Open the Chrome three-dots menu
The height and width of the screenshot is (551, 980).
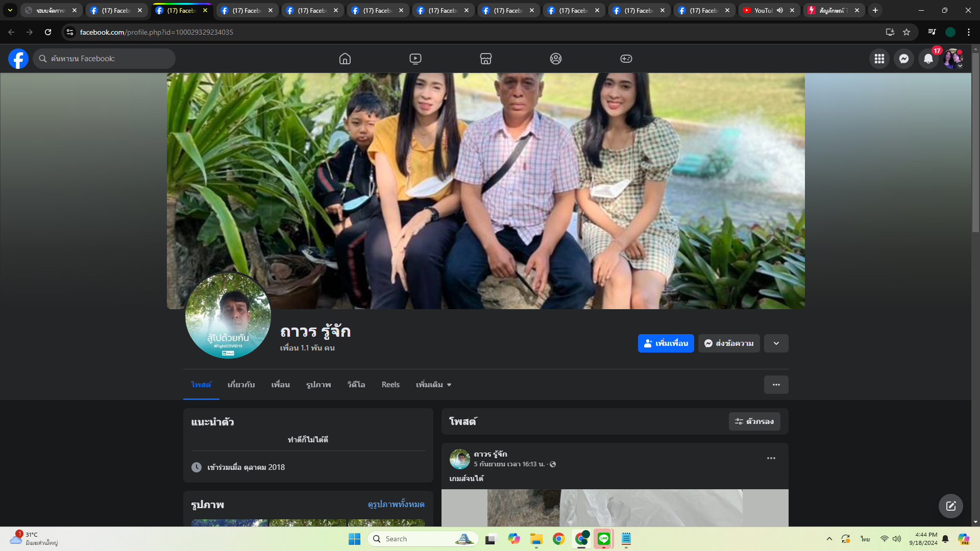pyautogui.click(x=969, y=32)
